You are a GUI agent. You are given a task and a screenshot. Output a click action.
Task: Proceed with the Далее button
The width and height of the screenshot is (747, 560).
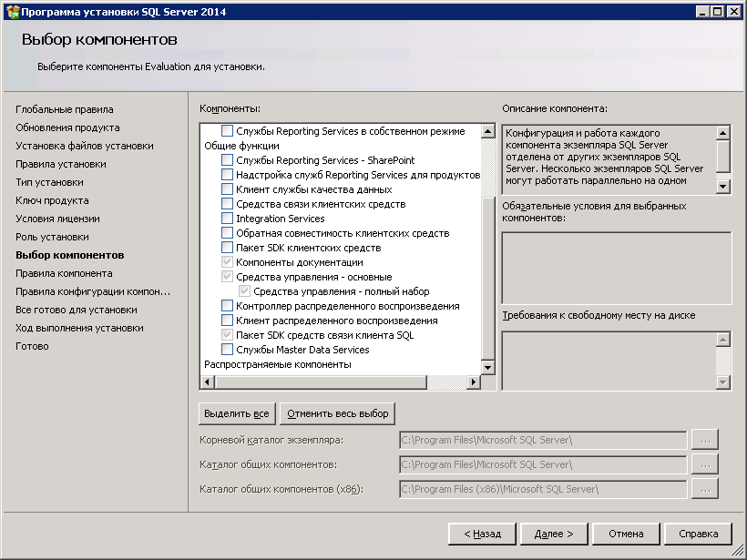[x=554, y=534]
